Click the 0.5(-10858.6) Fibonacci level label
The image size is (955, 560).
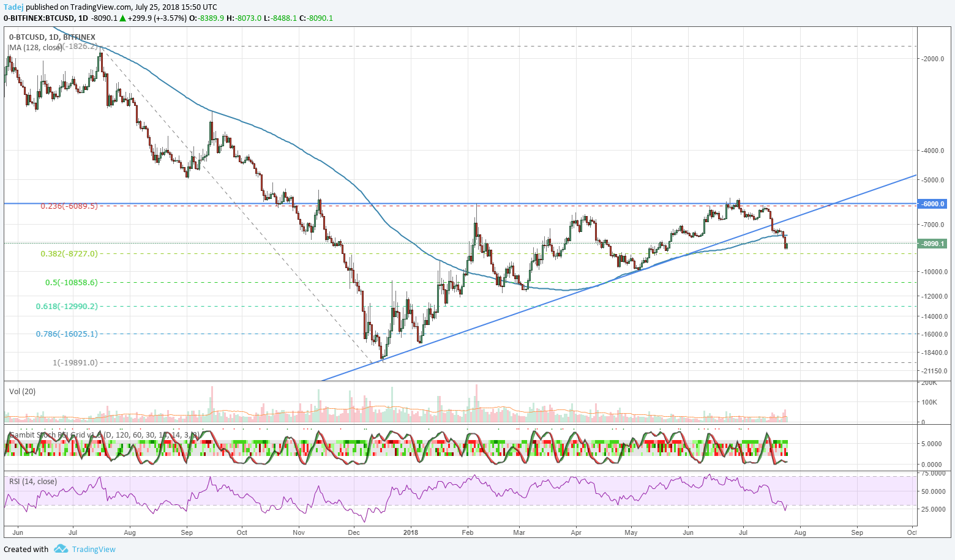tap(71, 283)
